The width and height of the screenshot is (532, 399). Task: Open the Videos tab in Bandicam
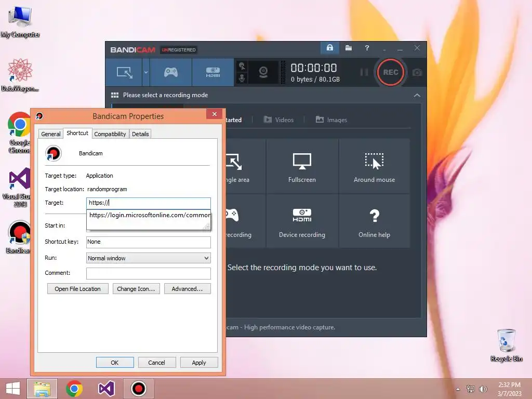click(x=278, y=120)
